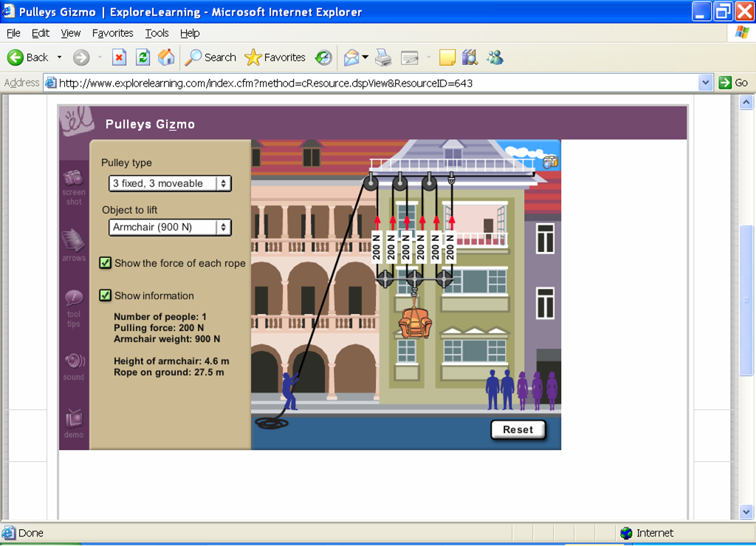Launch the demo TV icon
The height and width of the screenshot is (546, 756).
74,419
